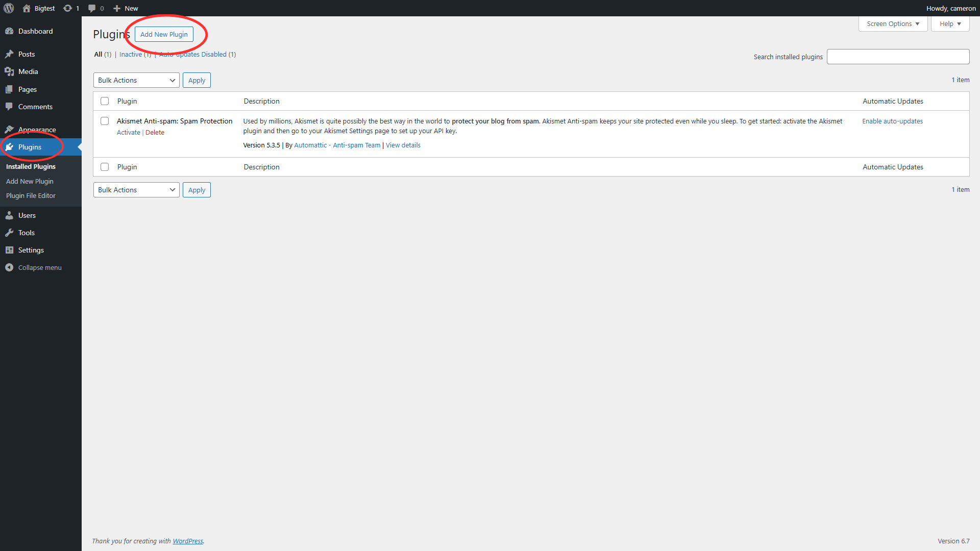Check the Akismet plugin row checkbox
980x551 pixels.
105,121
